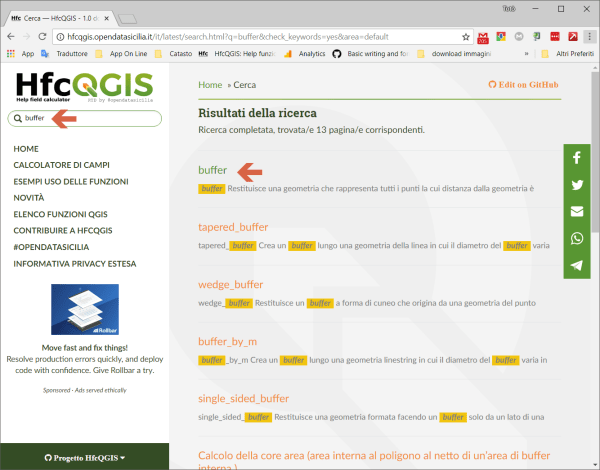This screenshot has height=470, width=600.
Task: Click the Facebook share icon
Action: click(x=577, y=158)
